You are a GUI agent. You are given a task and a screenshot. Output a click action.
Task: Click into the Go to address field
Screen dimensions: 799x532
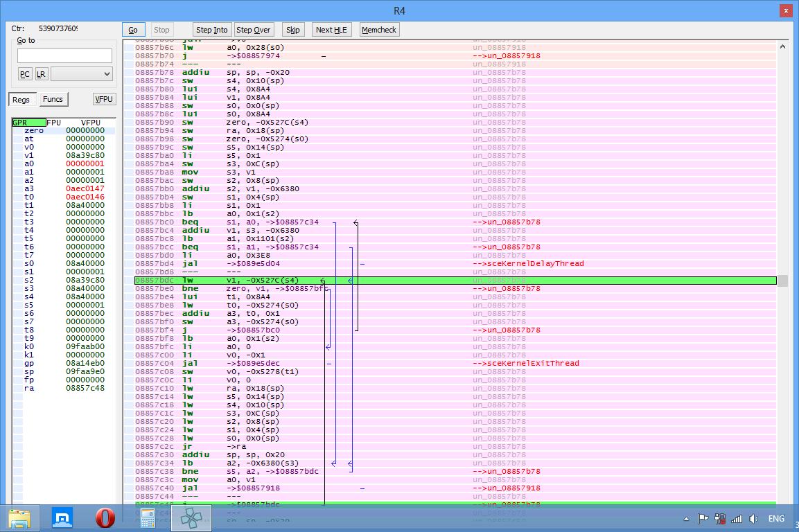64,56
